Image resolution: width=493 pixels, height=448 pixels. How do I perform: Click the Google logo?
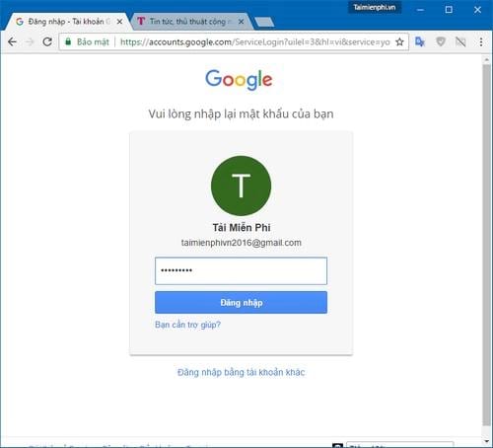(239, 79)
